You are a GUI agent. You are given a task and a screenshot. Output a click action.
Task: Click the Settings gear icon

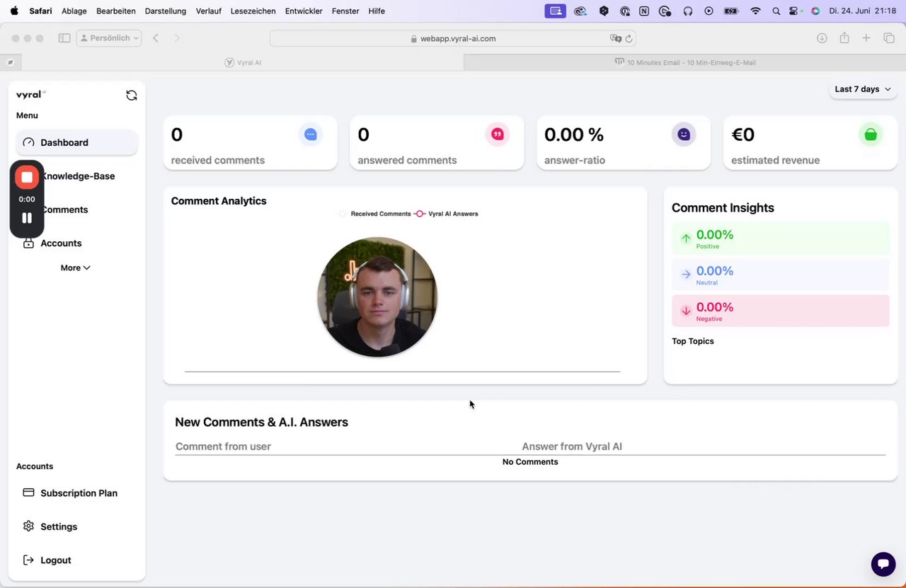[28, 526]
